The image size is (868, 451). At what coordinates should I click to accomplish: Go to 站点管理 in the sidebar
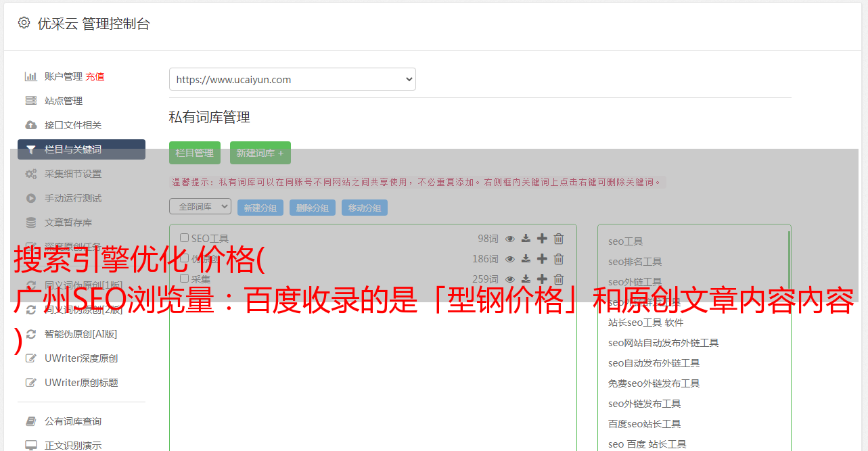[64, 101]
